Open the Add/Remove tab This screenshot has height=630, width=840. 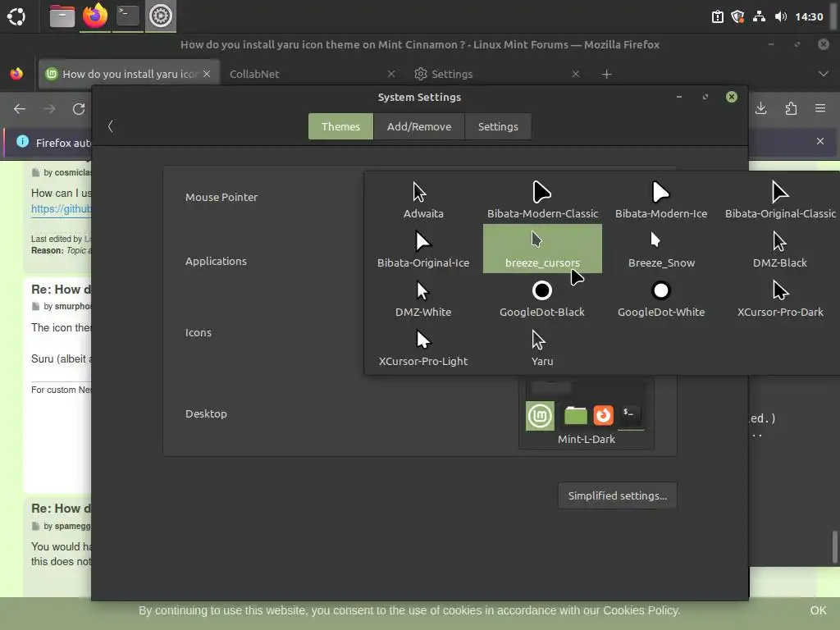click(x=419, y=126)
